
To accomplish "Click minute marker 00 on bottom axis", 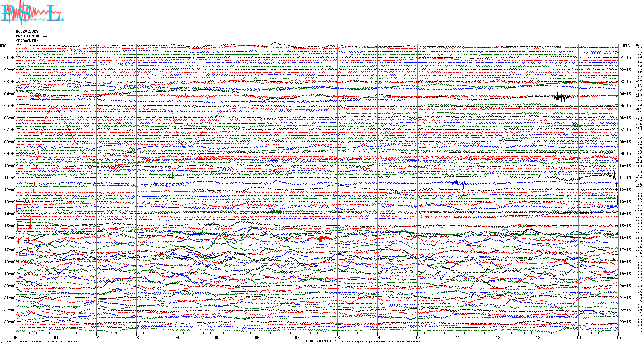I will coord(16,337).
